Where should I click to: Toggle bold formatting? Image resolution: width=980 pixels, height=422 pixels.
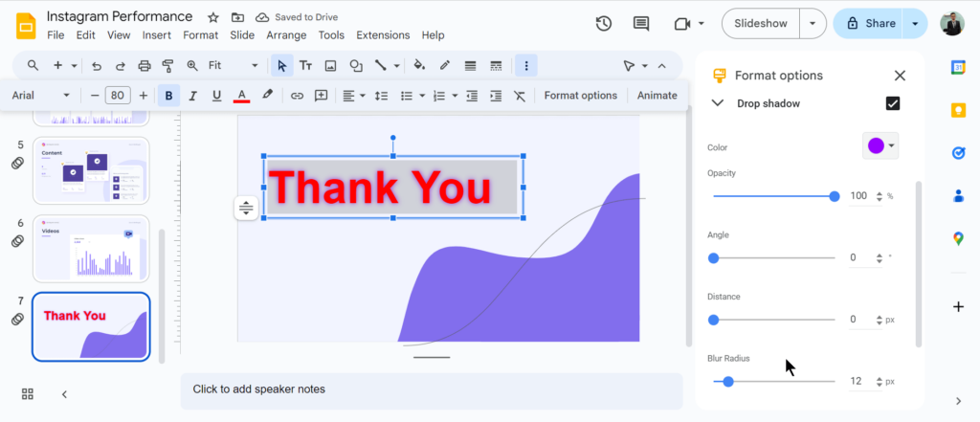tap(169, 96)
